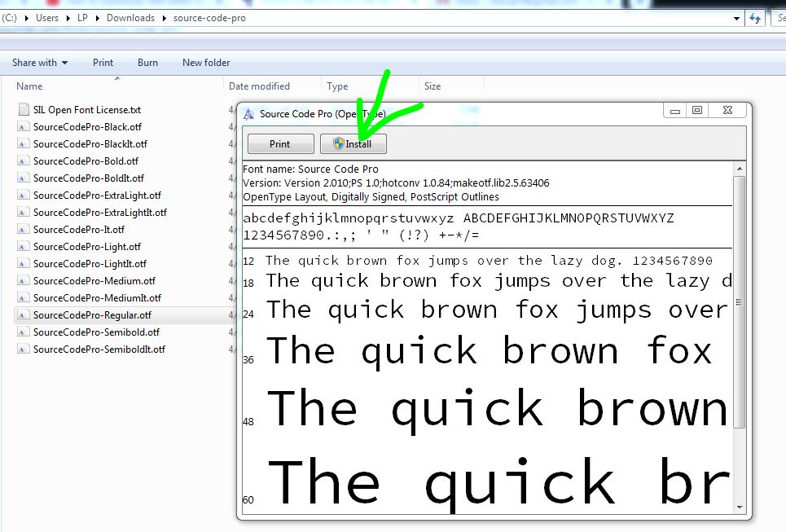
Task: Click font viewer scroll up arrow
Action: 740,169
